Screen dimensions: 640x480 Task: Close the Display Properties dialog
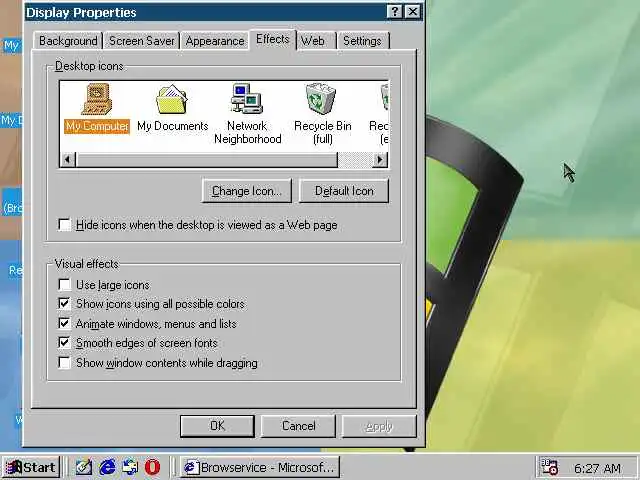coord(413,12)
